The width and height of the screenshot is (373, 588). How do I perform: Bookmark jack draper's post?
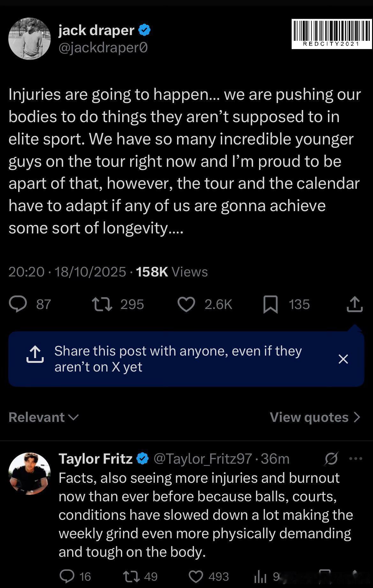271,304
